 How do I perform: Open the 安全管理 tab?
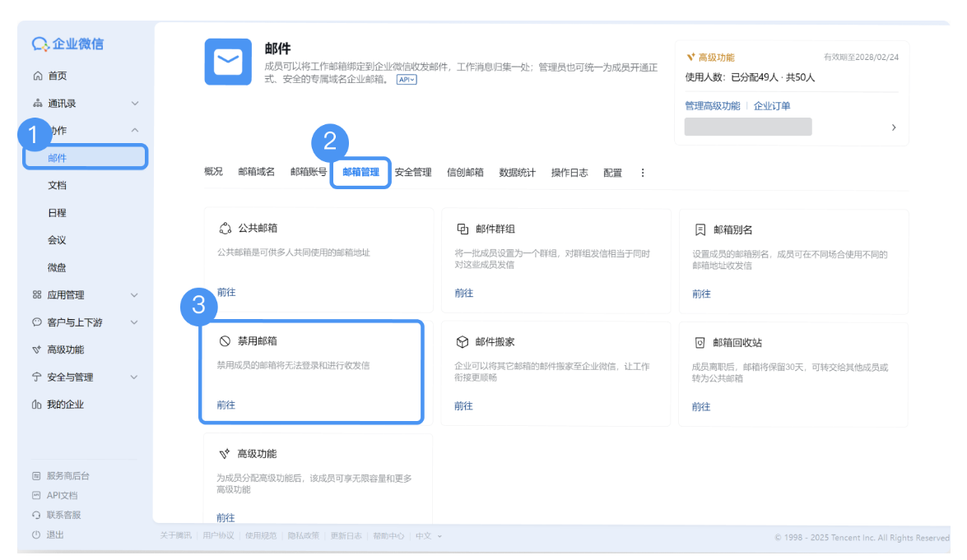coord(412,172)
